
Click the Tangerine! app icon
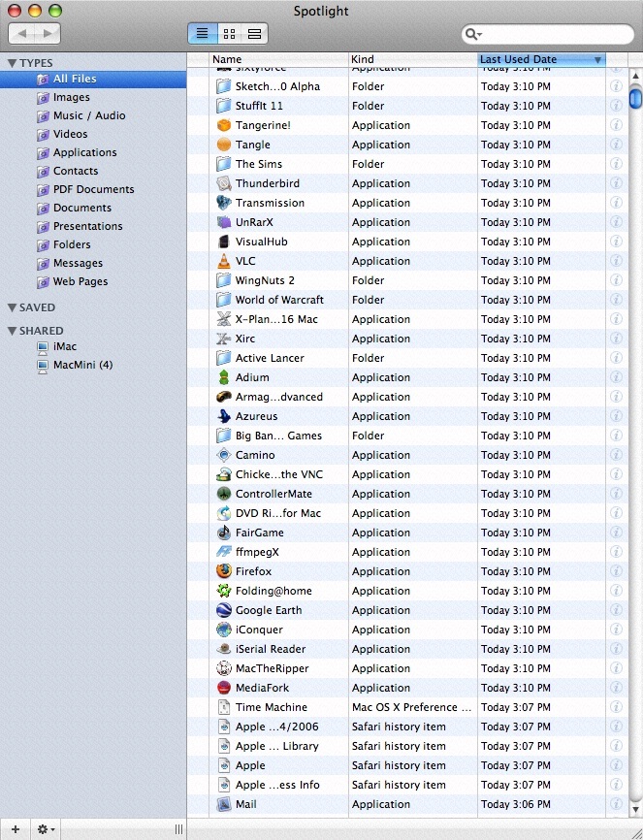(x=223, y=125)
